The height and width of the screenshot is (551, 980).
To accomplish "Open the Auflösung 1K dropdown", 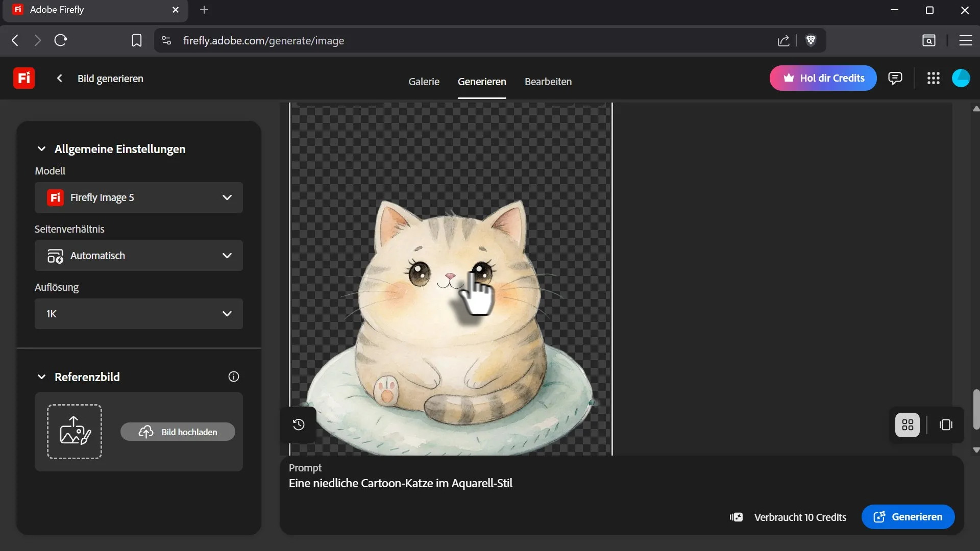I will point(139,314).
